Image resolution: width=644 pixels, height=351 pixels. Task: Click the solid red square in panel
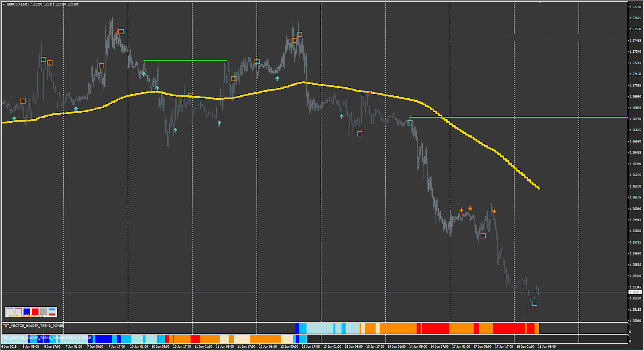[35, 312]
